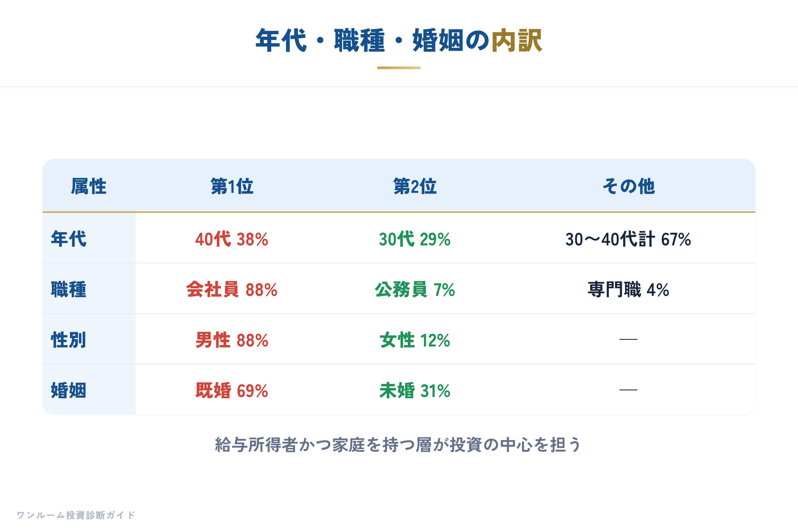This screenshot has width=798, height=532.
Task: Select the 第1位 column header
Action: click(x=232, y=186)
